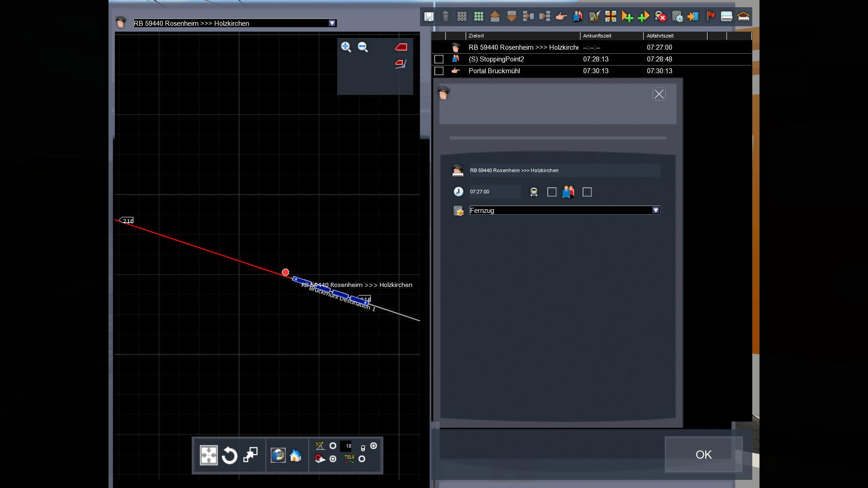Select the (S) StoppingPoint2 timetable entry
The width and height of the screenshot is (868, 488).
496,59
